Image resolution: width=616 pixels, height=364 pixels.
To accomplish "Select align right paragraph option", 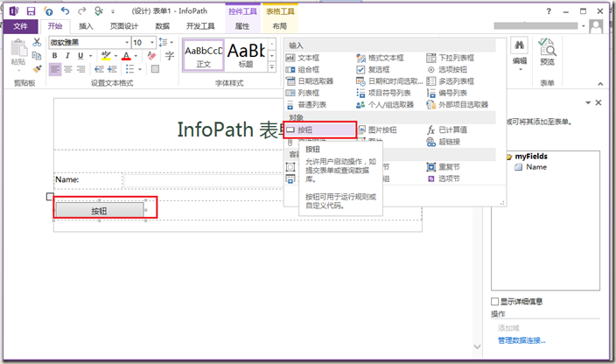I will [x=80, y=69].
